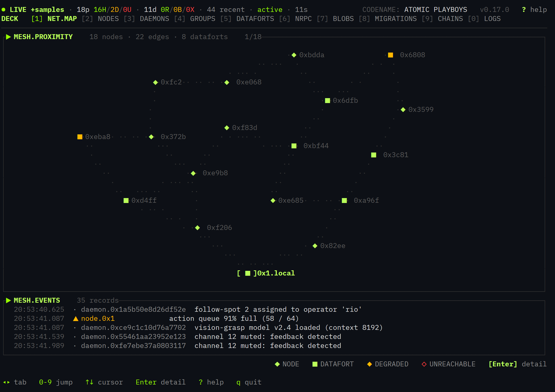Switch to the GROUPS tab
Image resolution: width=555 pixels, height=392 pixels.
(195, 19)
